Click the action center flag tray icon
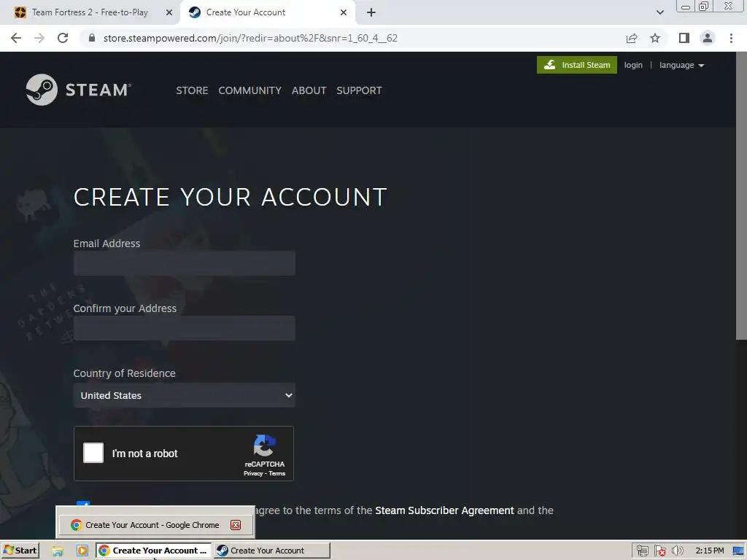 tap(659, 551)
